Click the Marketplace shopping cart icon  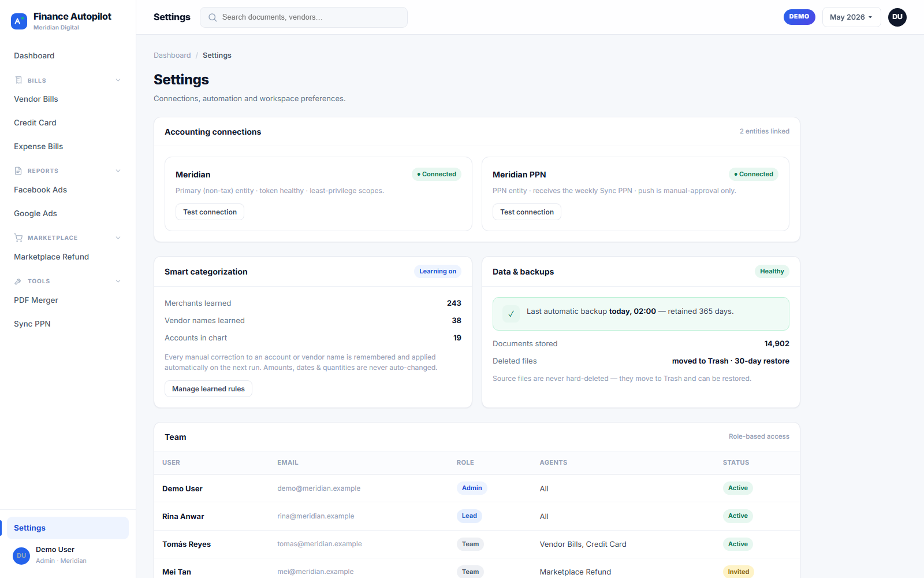pyautogui.click(x=18, y=238)
